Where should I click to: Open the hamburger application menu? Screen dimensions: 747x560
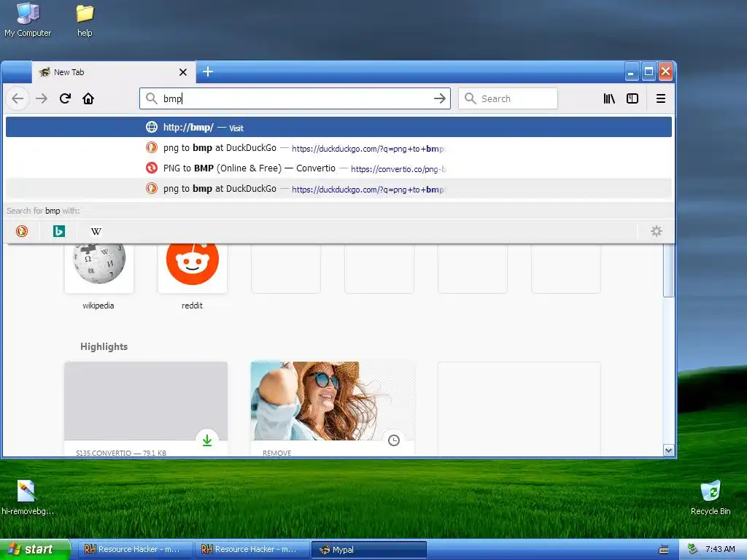point(661,98)
